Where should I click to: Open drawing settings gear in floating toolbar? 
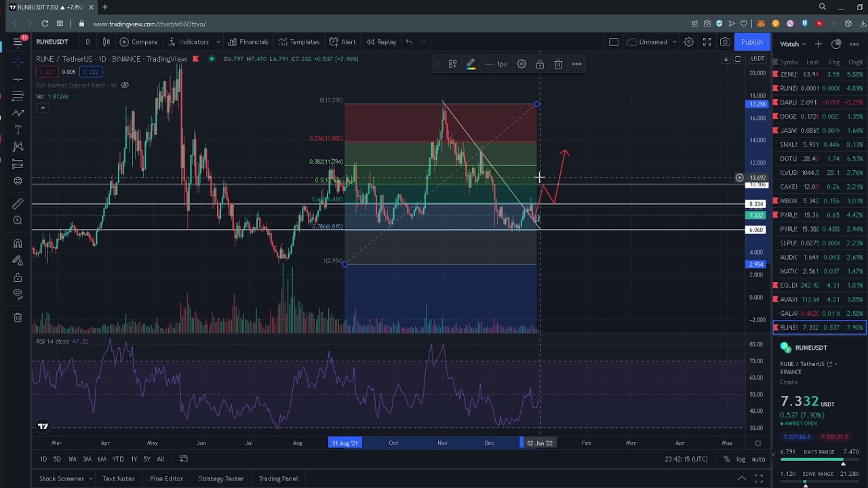tap(521, 64)
